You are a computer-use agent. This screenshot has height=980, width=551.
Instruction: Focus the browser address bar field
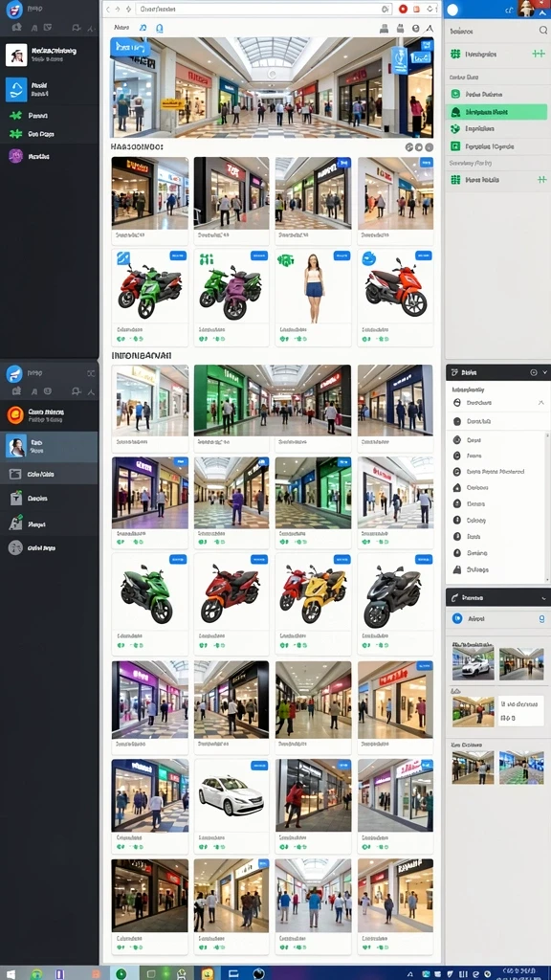pos(262,9)
